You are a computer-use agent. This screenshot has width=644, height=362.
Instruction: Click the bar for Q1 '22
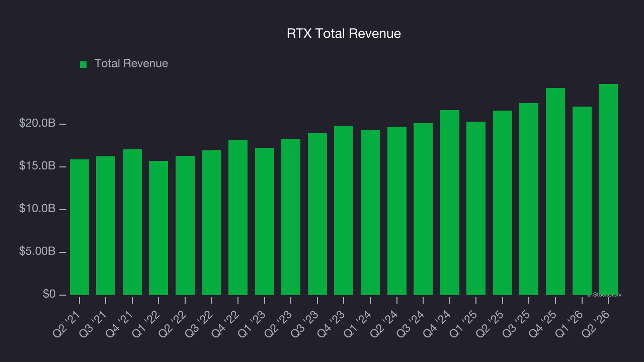pyautogui.click(x=158, y=228)
